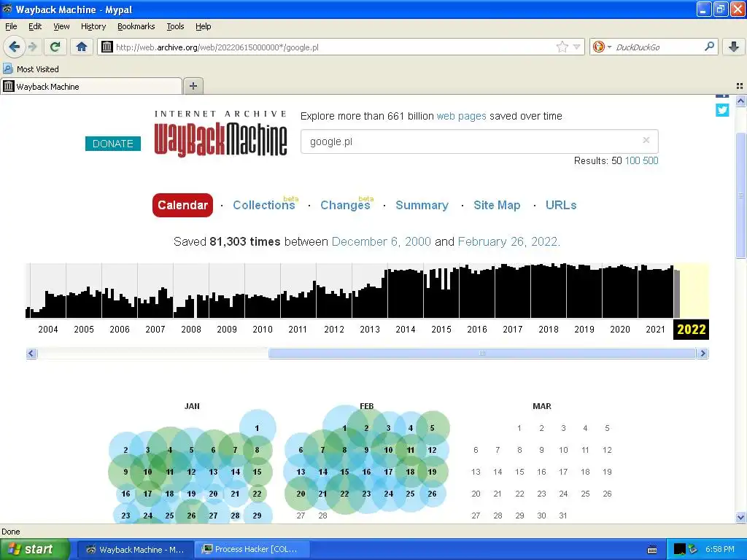Open the January 1 capture bubble
The height and width of the screenshot is (560, 747).
(258, 428)
